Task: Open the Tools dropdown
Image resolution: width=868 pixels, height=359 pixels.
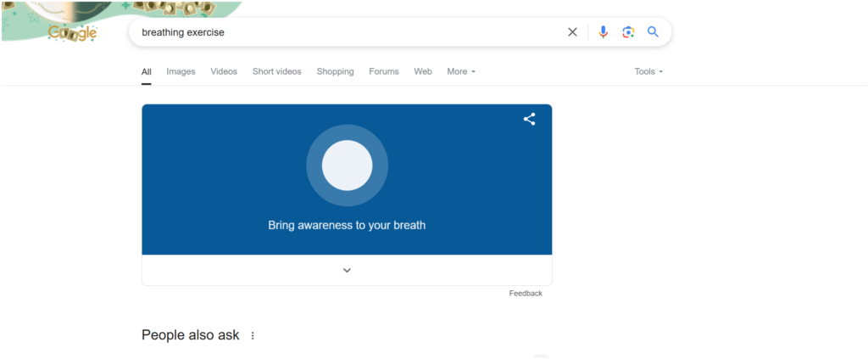Action: (648, 71)
